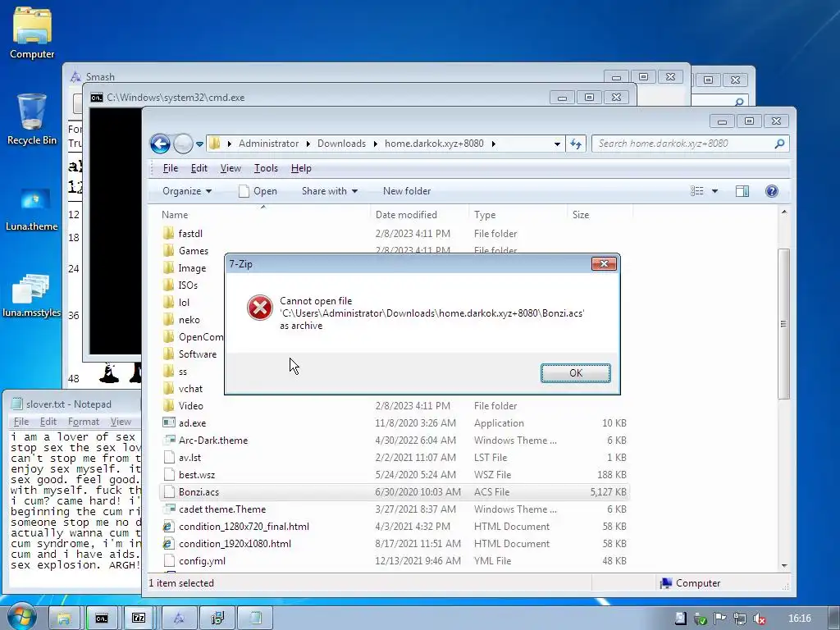The height and width of the screenshot is (630, 840).
Task: Click the blue help question mark icon
Action: (x=771, y=191)
